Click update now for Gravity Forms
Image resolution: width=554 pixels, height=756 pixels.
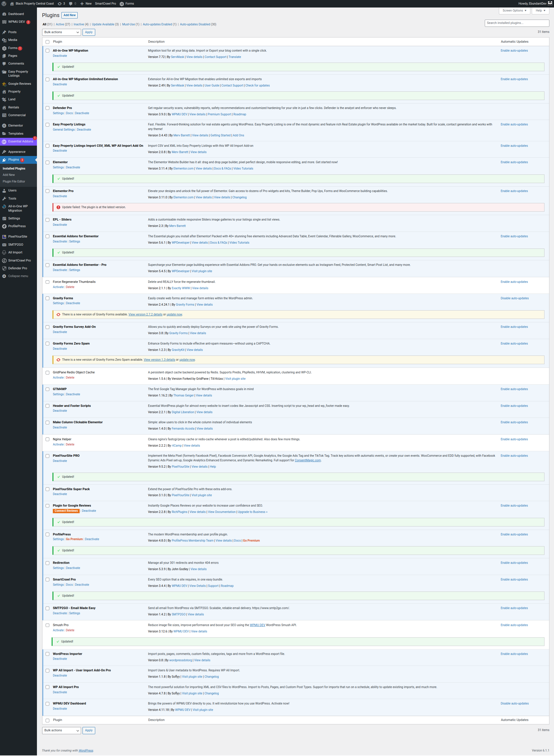coord(174,315)
